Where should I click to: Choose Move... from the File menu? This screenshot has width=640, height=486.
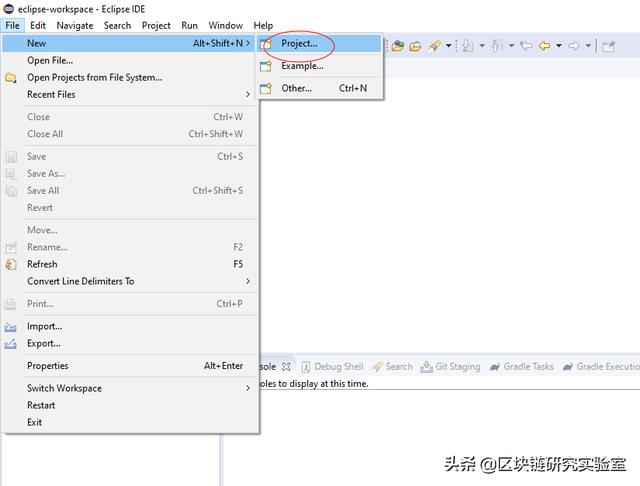[129, 231]
